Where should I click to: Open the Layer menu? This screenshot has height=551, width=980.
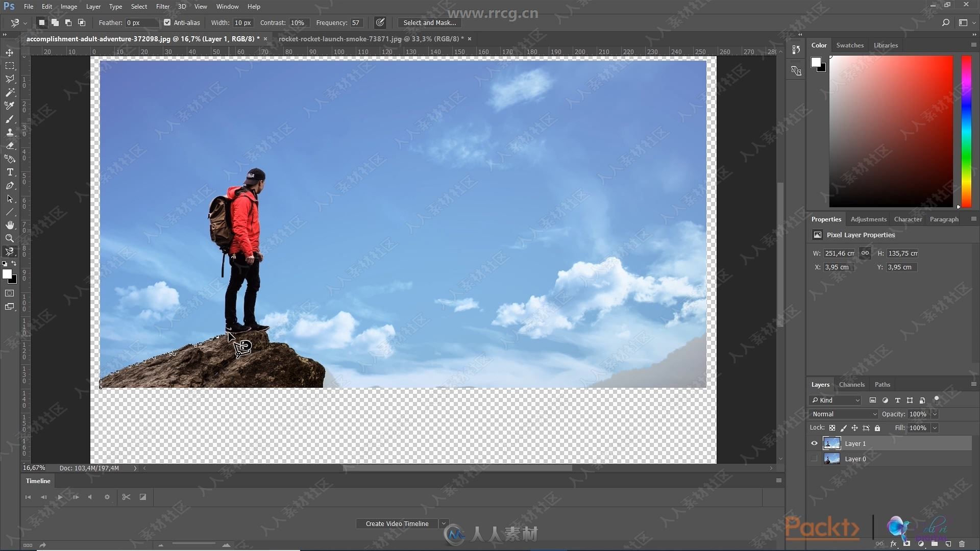point(93,6)
